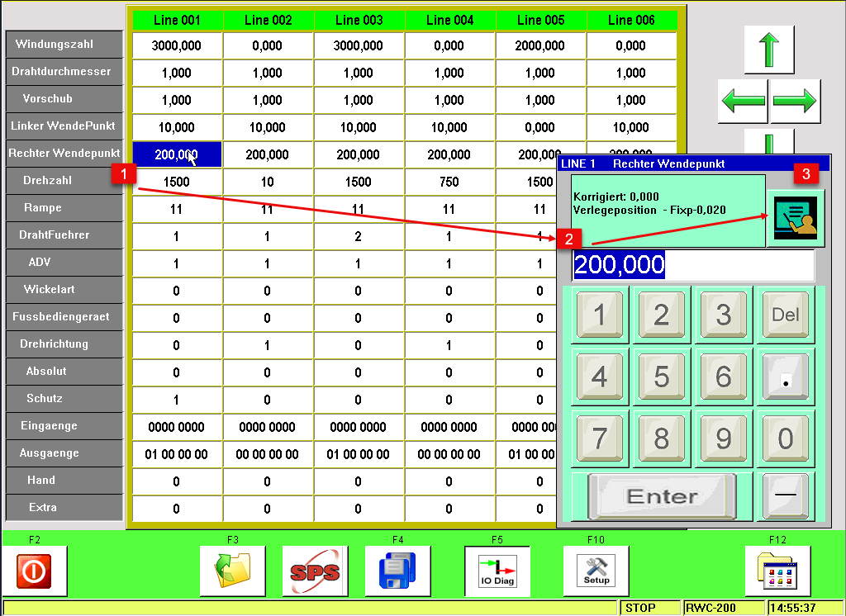The image size is (846, 616).
Task: Select the Line 003 column header
Action: 359,20
